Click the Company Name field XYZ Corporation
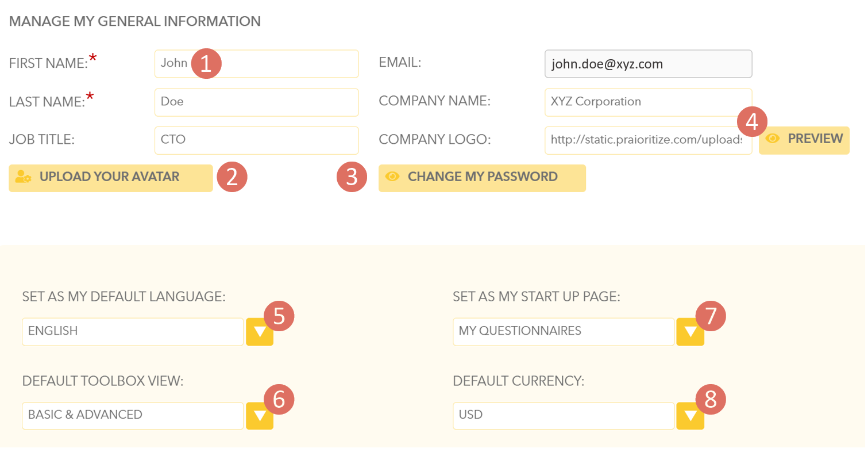The width and height of the screenshot is (868, 452). point(648,102)
